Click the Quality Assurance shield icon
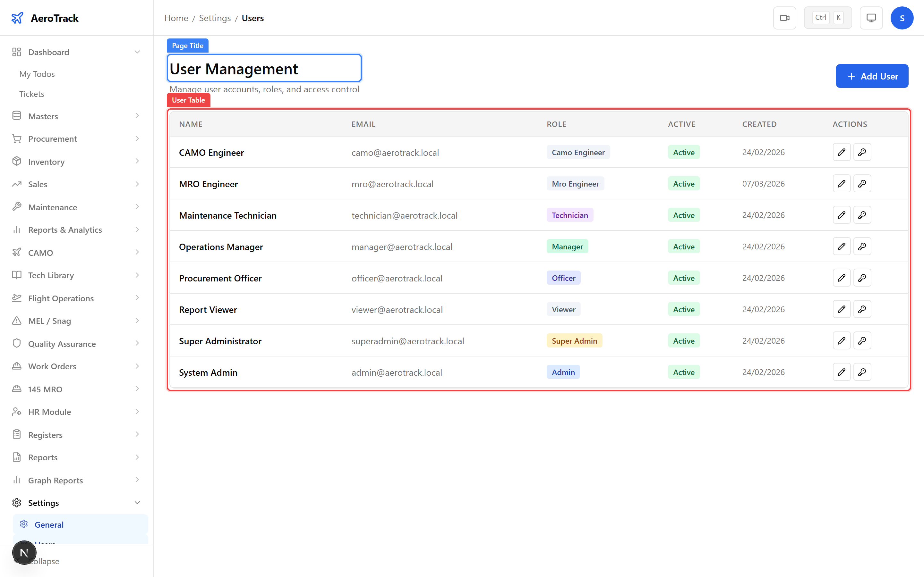This screenshot has width=924, height=577. 17,343
